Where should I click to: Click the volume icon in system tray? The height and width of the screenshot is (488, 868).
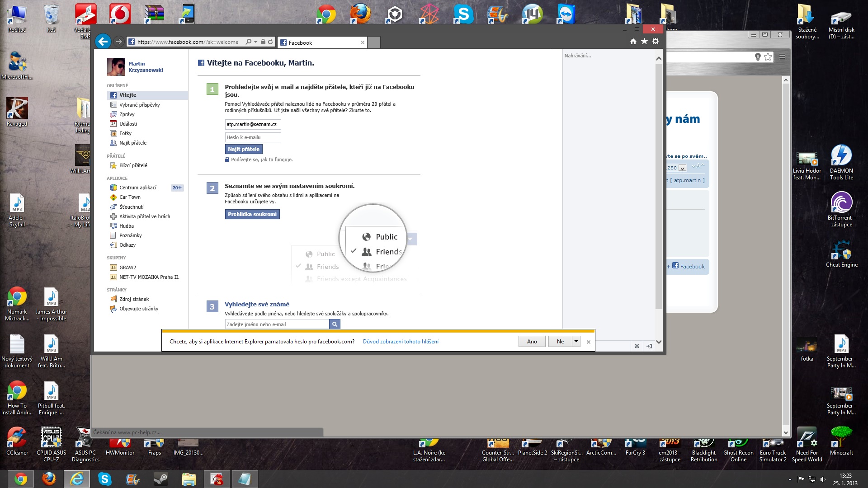point(823,479)
